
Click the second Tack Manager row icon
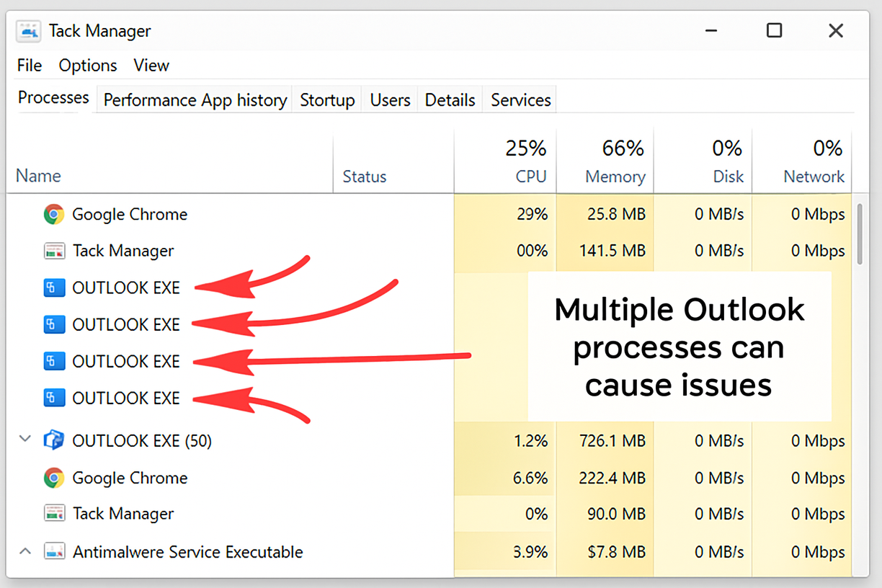click(53, 514)
